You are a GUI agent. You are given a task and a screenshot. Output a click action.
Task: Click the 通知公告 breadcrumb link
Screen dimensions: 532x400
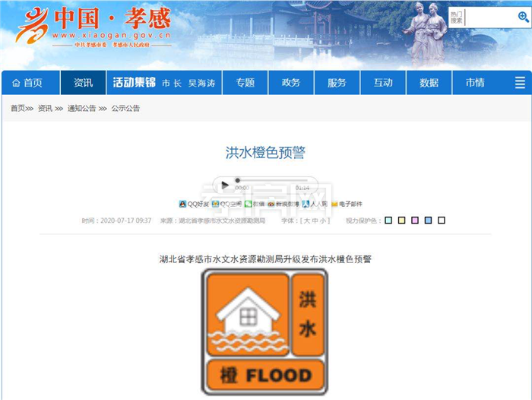click(81, 108)
